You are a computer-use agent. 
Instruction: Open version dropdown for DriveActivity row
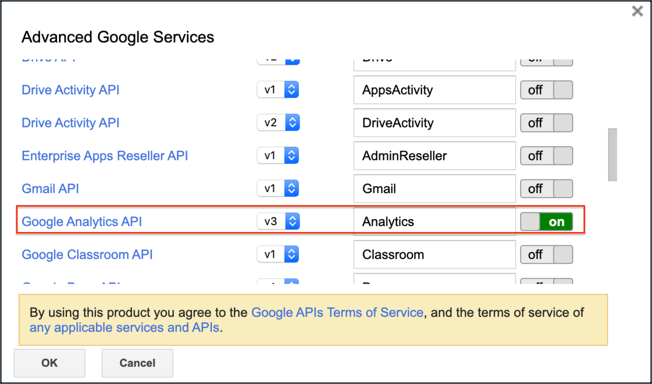[x=278, y=122]
